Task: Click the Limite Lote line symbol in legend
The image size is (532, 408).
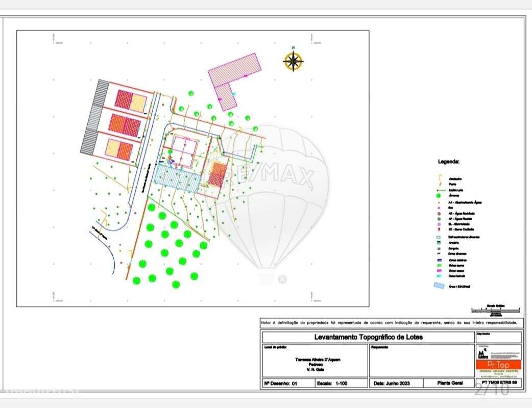Action: 441,190
